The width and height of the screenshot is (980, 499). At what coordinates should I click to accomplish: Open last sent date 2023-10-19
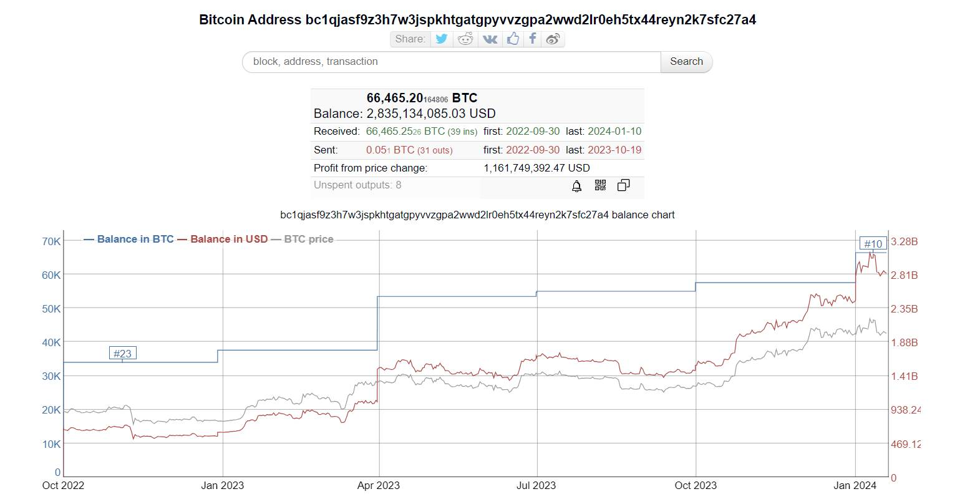pos(614,150)
